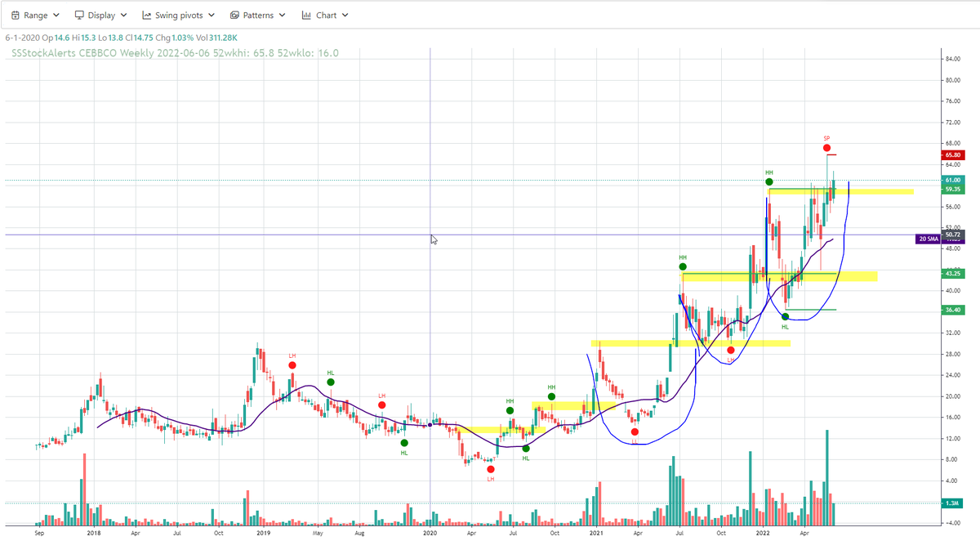This screenshot has height=541, width=980.
Task: Click the Patterns toolbar icon
Action: coord(235,16)
